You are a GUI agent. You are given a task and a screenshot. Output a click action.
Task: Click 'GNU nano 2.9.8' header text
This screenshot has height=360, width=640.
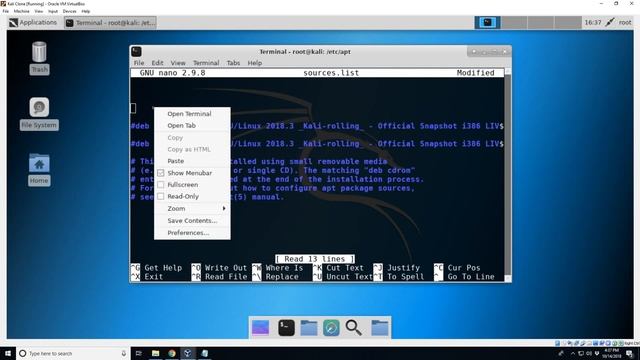(172, 73)
